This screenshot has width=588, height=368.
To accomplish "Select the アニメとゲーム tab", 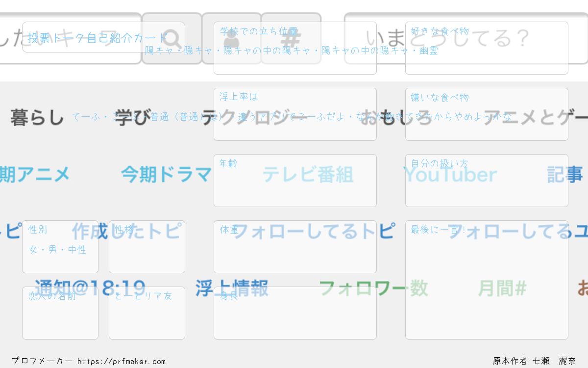I will (x=536, y=118).
